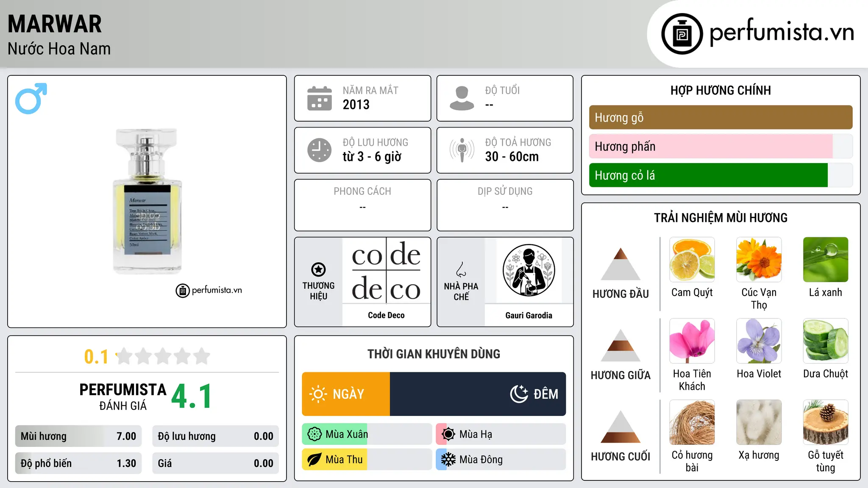Click the Mùa Thu season bar
This screenshot has width=868, height=488.
pos(367,460)
